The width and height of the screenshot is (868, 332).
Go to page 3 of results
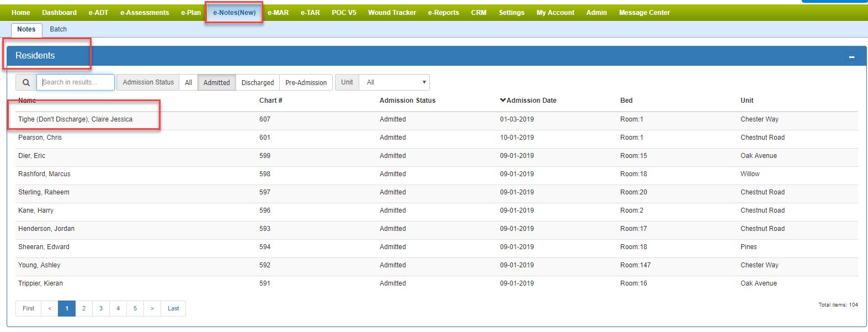[101, 308]
